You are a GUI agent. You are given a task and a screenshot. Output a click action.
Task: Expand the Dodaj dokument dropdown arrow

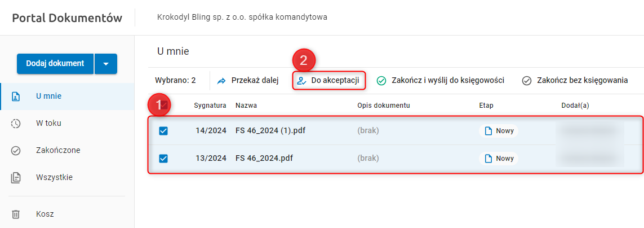coord(106,64)
